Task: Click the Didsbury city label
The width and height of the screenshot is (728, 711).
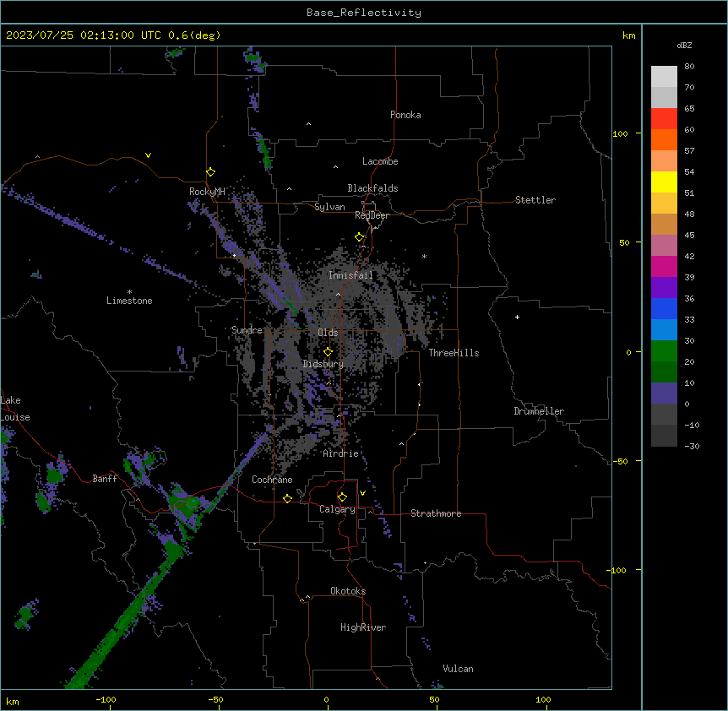Action: (323, 364)
